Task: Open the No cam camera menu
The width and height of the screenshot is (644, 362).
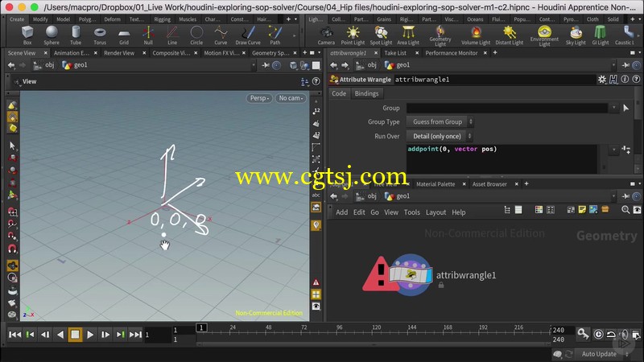Action: [x=291, y=98]
